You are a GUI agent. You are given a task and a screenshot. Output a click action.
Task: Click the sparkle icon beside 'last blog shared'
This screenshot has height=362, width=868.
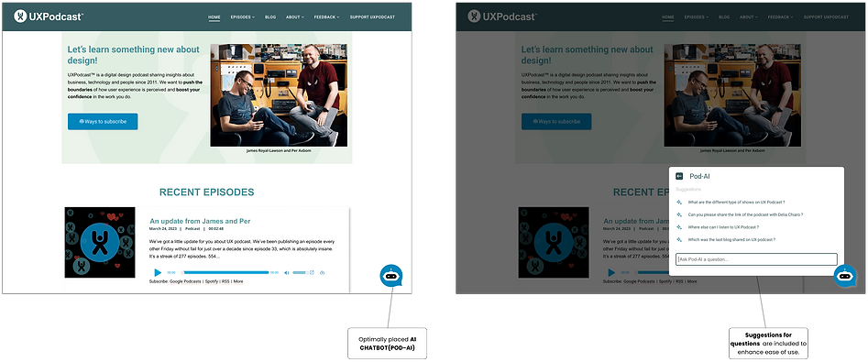coord(679,240)
